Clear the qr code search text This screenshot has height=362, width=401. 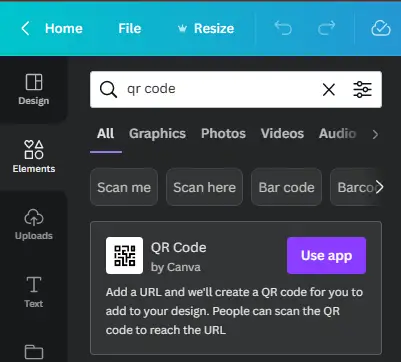[329, 89]
